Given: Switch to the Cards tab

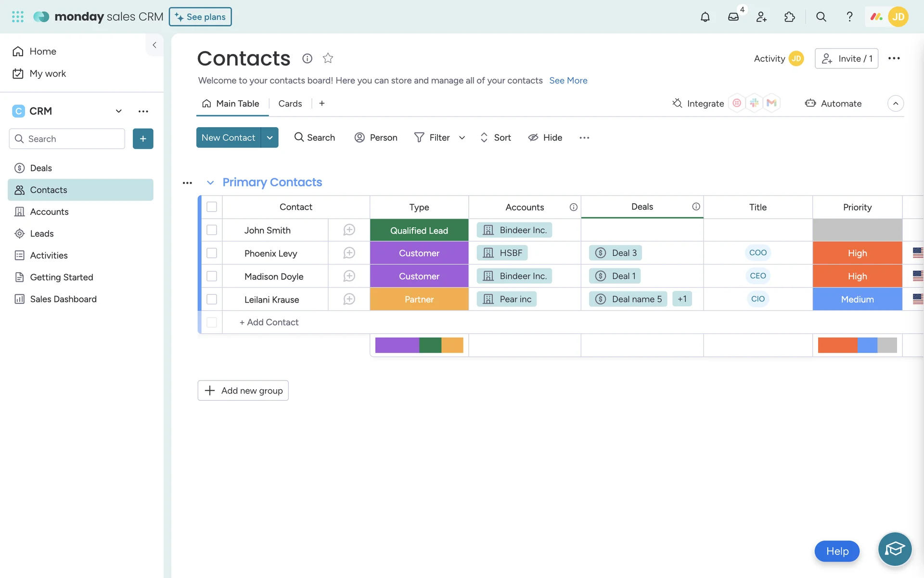Looking at the screenshot, I should point(290,104).
